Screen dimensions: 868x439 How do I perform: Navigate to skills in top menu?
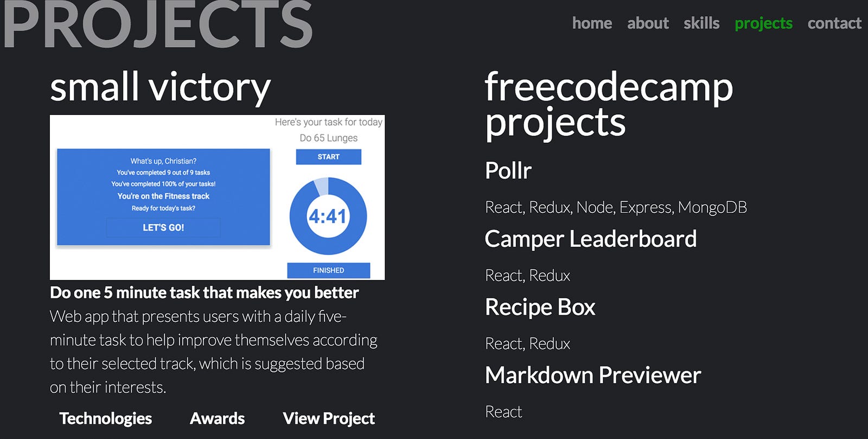(701, 23)
